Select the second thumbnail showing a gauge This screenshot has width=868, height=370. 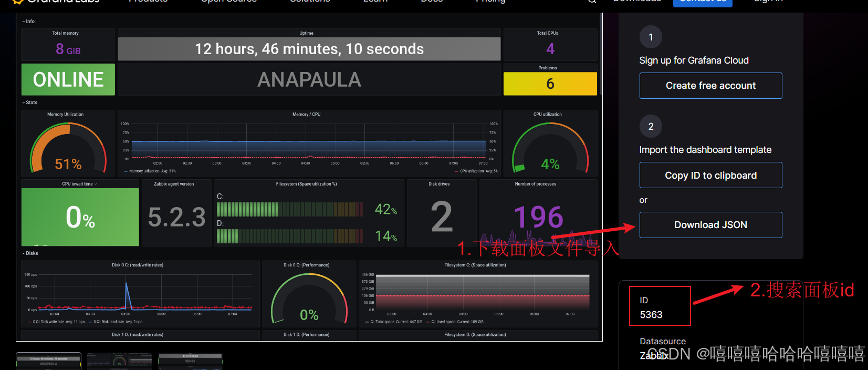pyautogui.click(x=119, y=361)
